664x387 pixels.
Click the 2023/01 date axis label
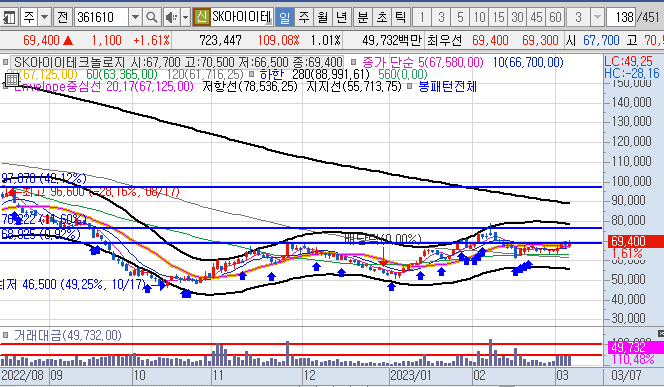(x=411, y=376)
